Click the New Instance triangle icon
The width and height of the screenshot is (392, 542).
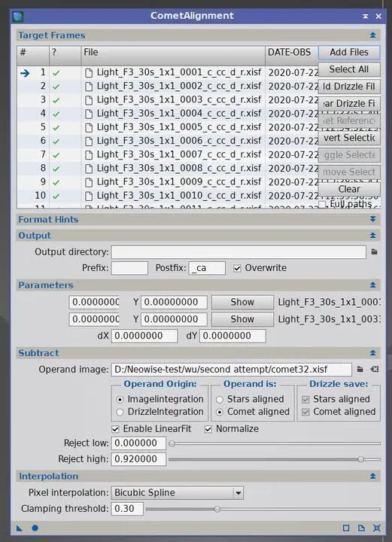pyautogui.click(x=20, y=528)
